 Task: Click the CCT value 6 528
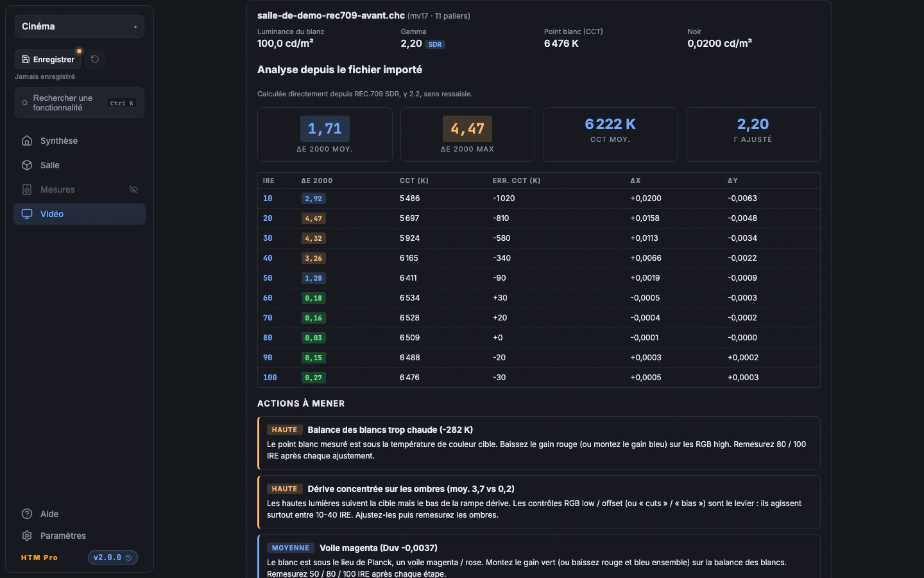[x=409, y=318]
